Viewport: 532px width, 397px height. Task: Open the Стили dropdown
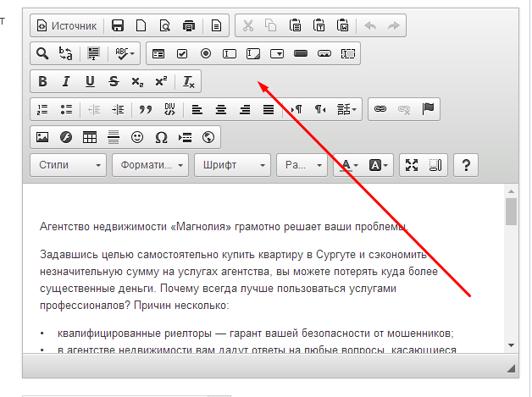point(69,165)
